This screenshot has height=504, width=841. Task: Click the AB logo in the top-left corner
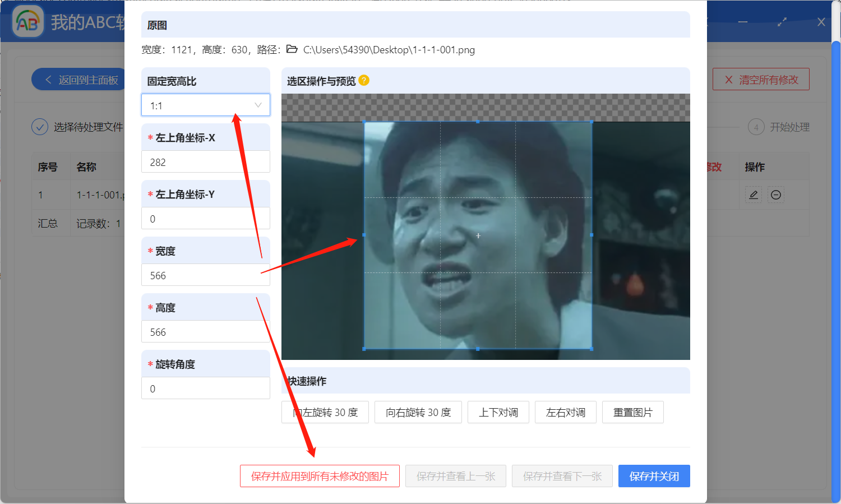pyautogui.click(x=27, y=21)
